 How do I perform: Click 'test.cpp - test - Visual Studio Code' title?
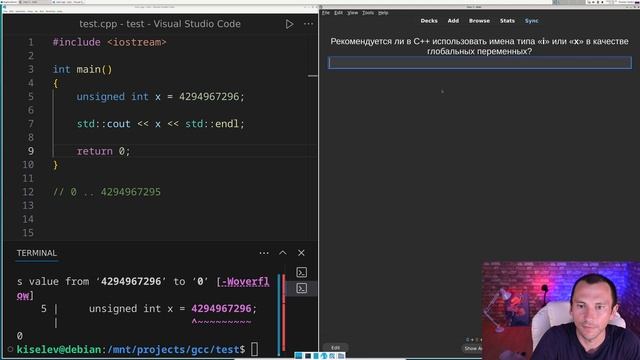160,24
